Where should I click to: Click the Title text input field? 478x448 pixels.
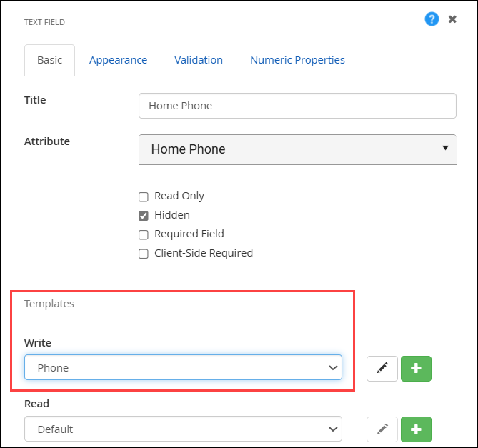click(x=297, y=106)
